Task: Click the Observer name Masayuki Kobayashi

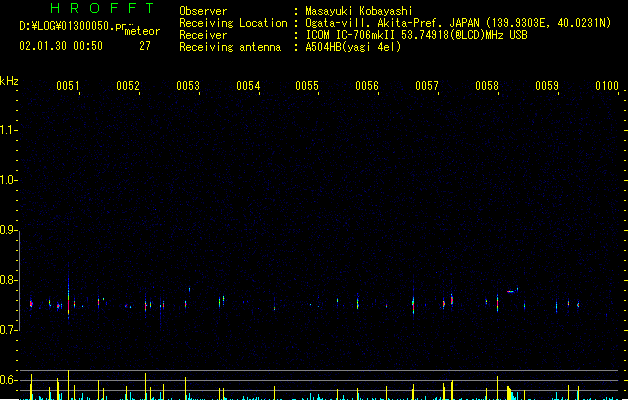Action: point(359,11)
